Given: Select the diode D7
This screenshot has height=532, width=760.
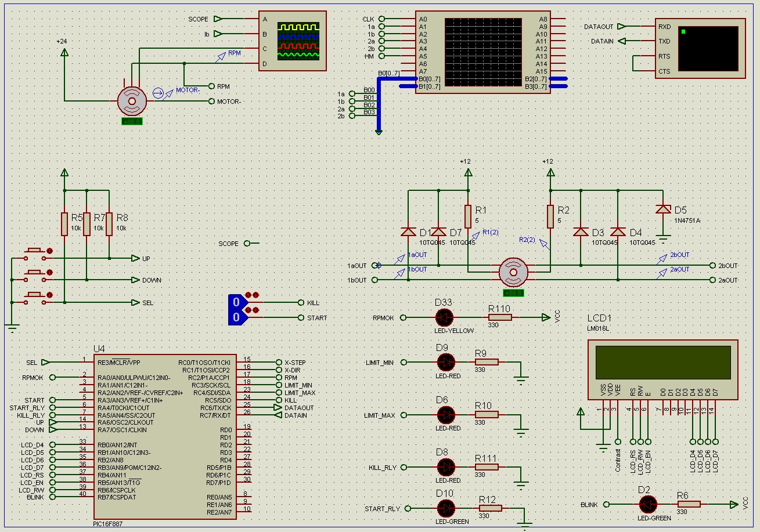Looking at the screenshot, I should 438,232.
